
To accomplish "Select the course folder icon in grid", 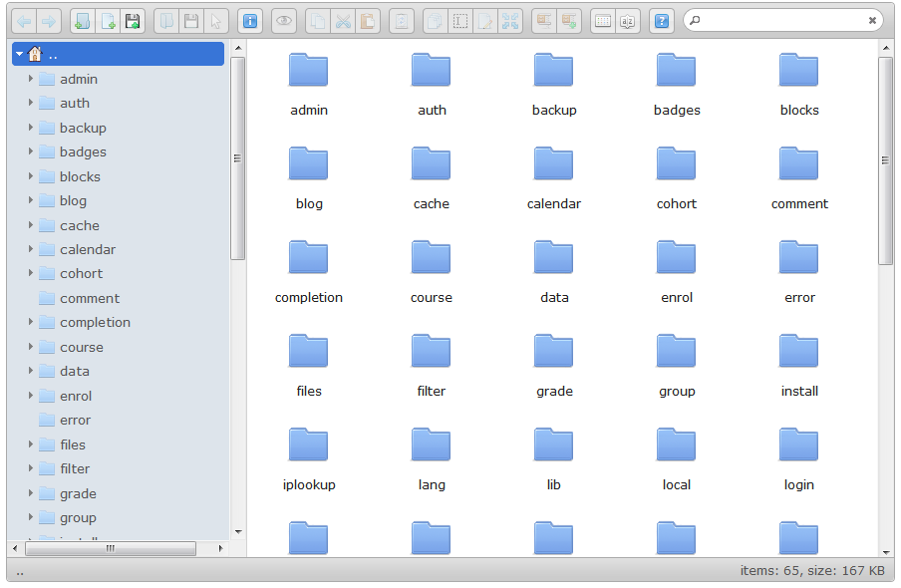I will click(x=432, y=259).
